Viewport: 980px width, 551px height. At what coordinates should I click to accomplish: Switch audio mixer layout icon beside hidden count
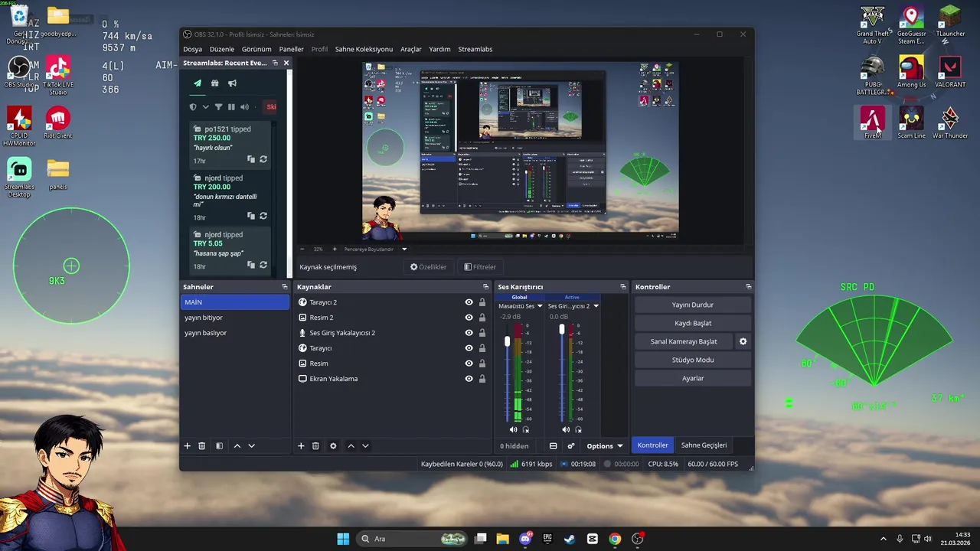tap(553, 445)
